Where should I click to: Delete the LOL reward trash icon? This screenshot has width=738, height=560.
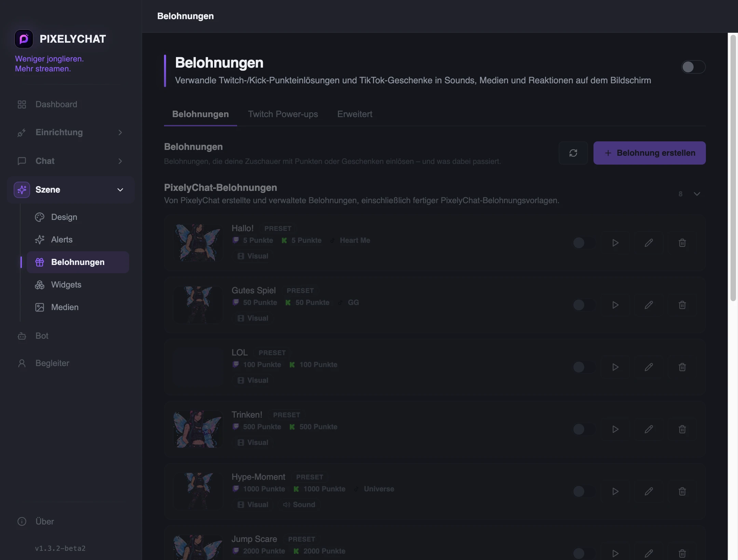tap(682, 367)
